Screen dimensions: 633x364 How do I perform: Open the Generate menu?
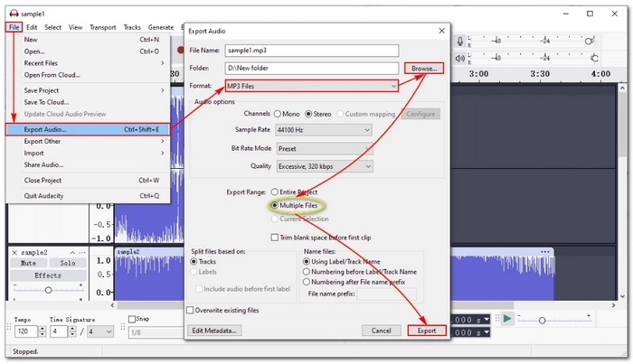[x=161, y=27]
